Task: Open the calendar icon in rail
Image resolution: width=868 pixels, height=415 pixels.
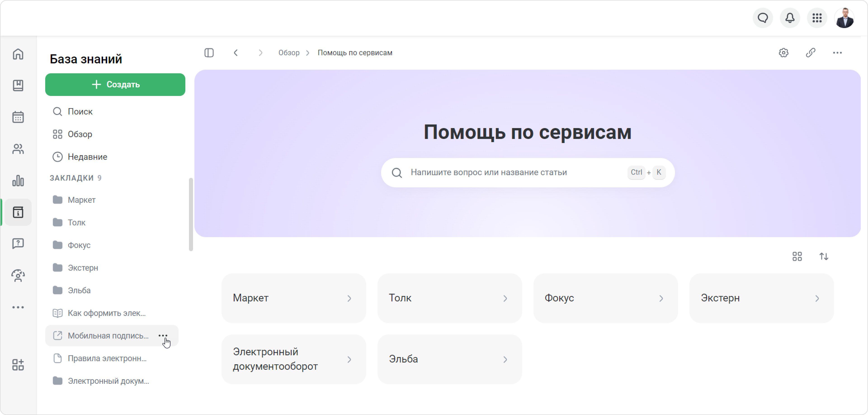Action: pyautogui.click(x=18, y=117)
